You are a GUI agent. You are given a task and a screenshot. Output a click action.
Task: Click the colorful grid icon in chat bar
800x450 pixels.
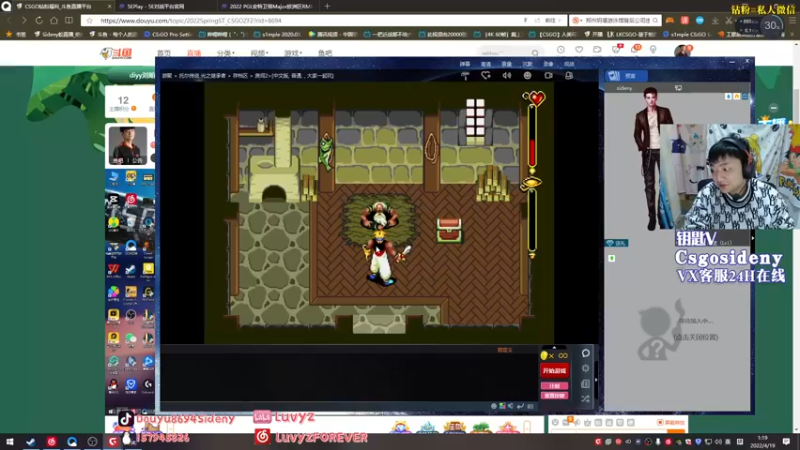point(502,406)
